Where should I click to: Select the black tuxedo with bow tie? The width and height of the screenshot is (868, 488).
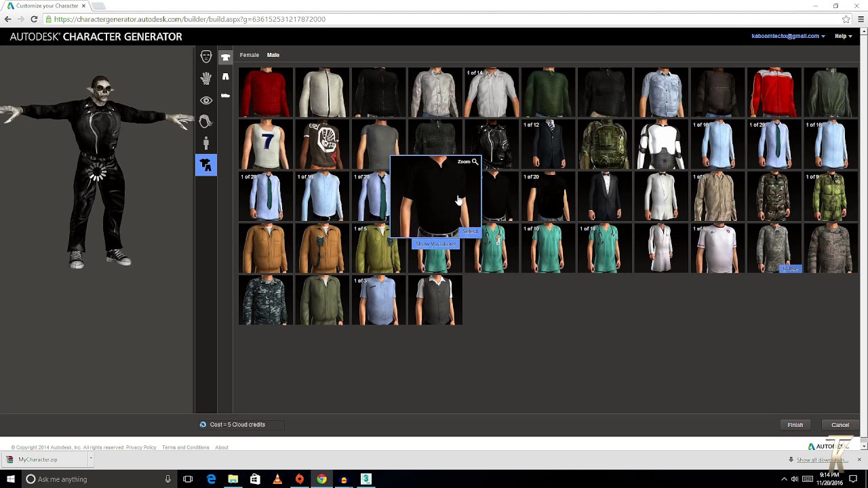(605, 197)
